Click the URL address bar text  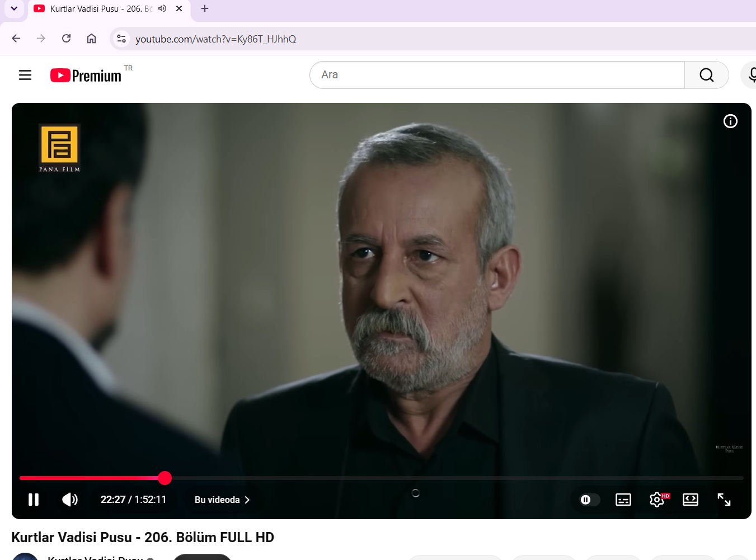[x=216, y=39]
